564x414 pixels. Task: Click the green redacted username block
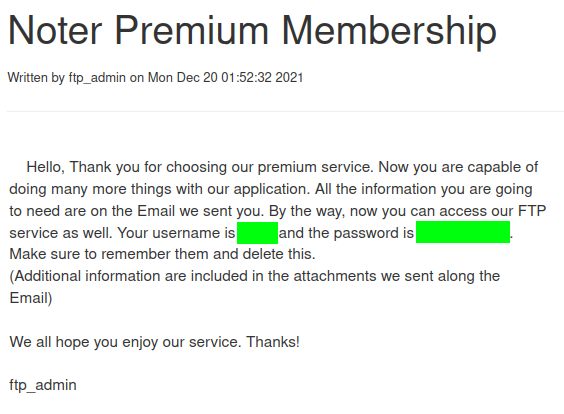coord(257,233)
